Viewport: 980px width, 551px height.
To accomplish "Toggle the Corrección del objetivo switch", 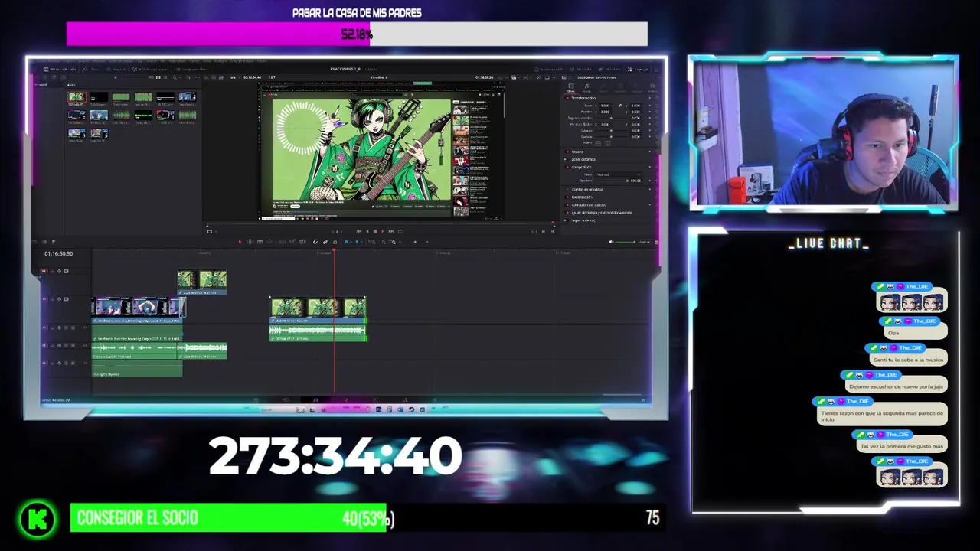I will (x=567, y=205).
